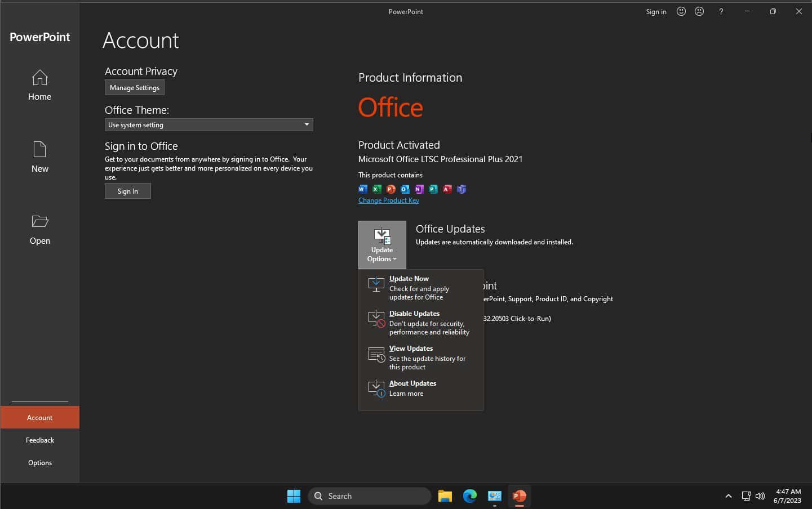Click the PowerPoint icon under product contains

point(391,189)
